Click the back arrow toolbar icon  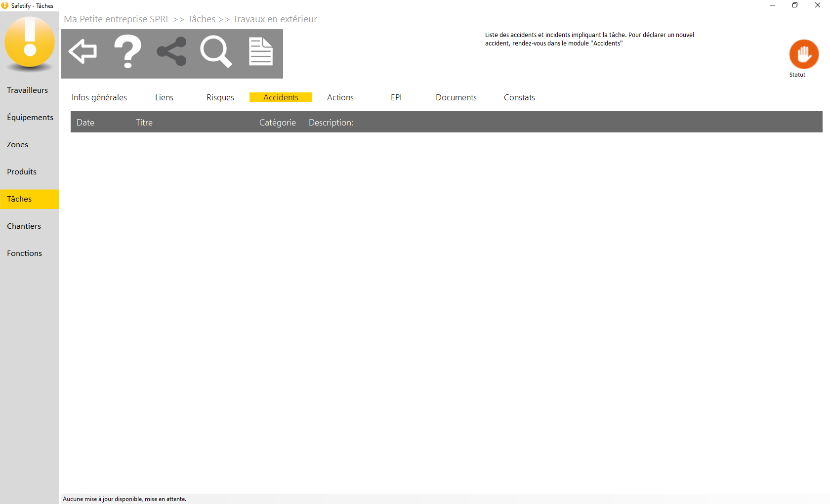click(x=83, y=51)
